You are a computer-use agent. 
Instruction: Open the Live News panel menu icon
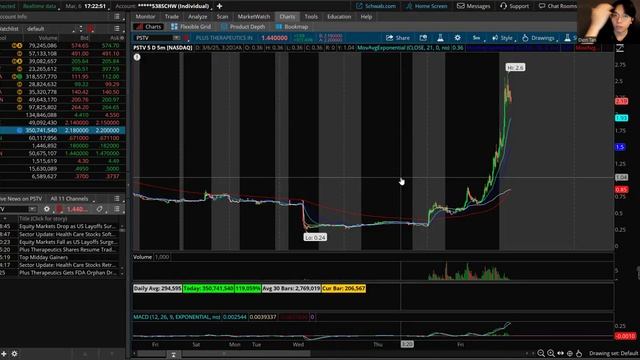[117, 199]
